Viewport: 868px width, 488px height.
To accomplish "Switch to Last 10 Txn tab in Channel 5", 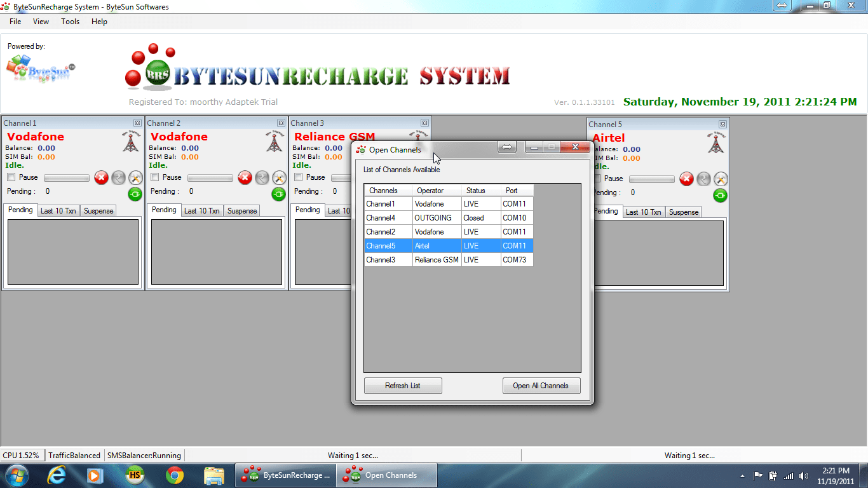I will click(x=644, y=212).
